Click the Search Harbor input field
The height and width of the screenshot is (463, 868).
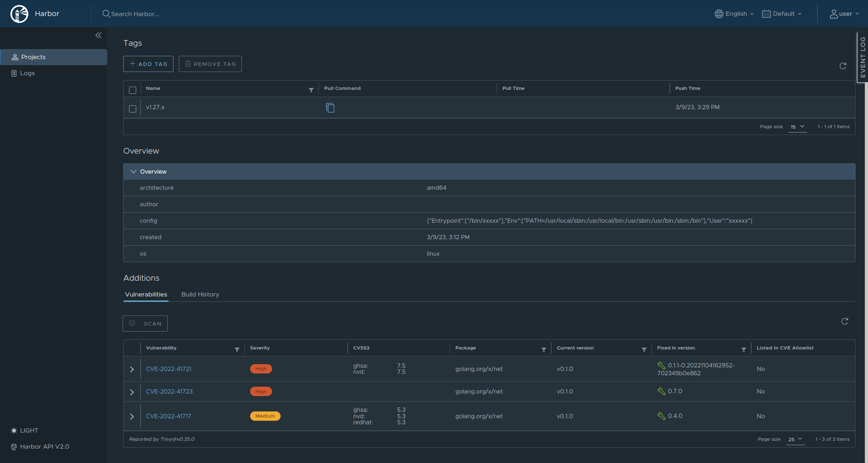tap(135, 14)
